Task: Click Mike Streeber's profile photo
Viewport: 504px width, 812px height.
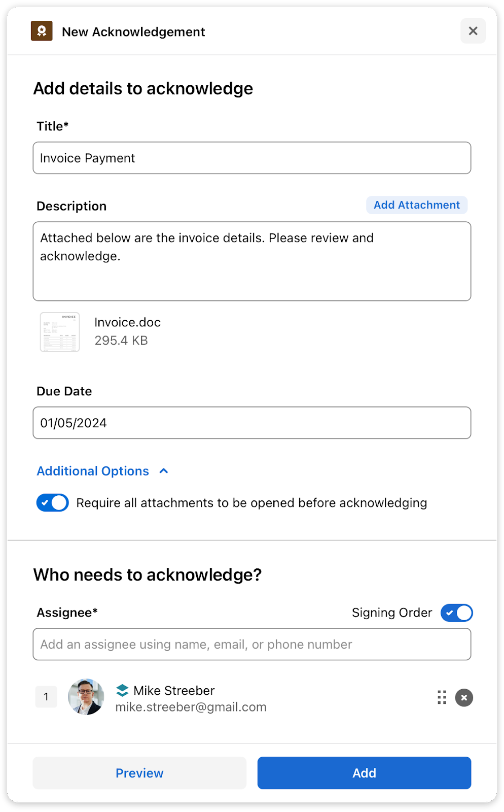Action: pos(86,697)
